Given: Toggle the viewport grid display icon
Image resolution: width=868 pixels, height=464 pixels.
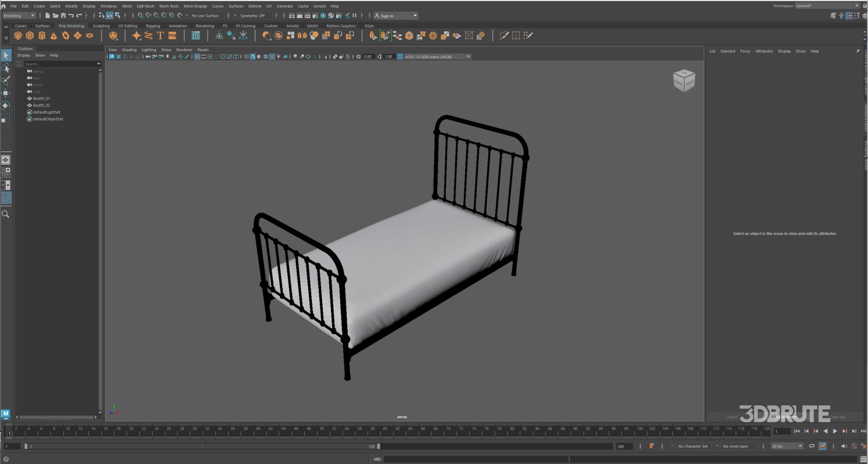Looking at the screenshot, I should 197,56.
